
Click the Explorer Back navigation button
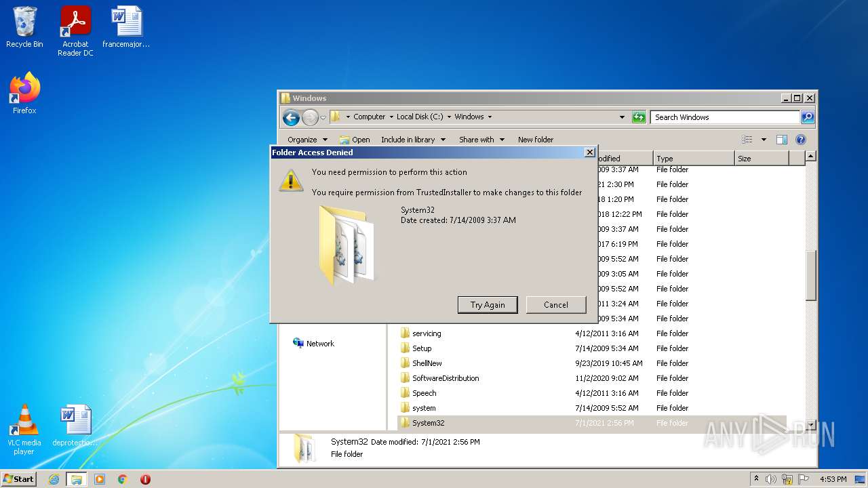coord(291,117)
